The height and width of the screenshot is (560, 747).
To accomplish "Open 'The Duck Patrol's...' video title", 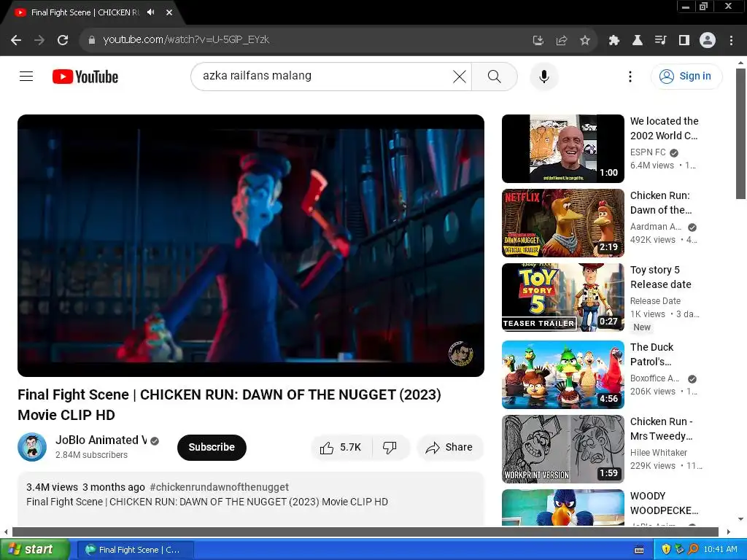I will click(x=651, y=354).
